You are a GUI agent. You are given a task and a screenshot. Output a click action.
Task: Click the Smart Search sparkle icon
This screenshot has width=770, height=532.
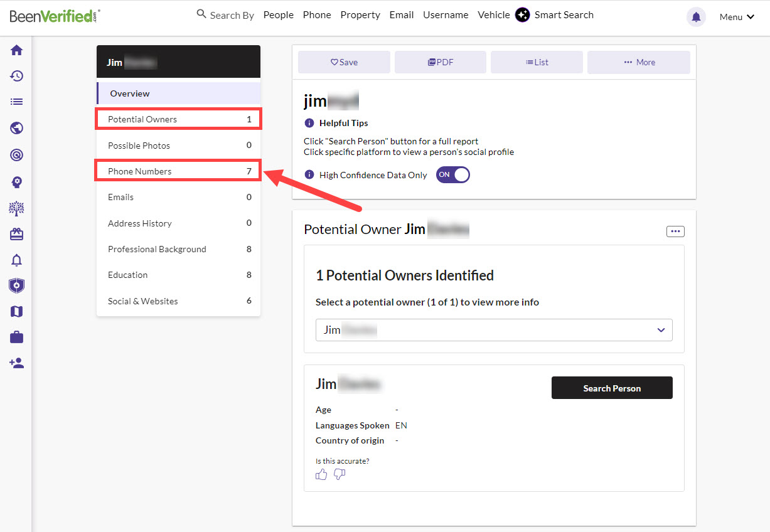click(522, 15)
